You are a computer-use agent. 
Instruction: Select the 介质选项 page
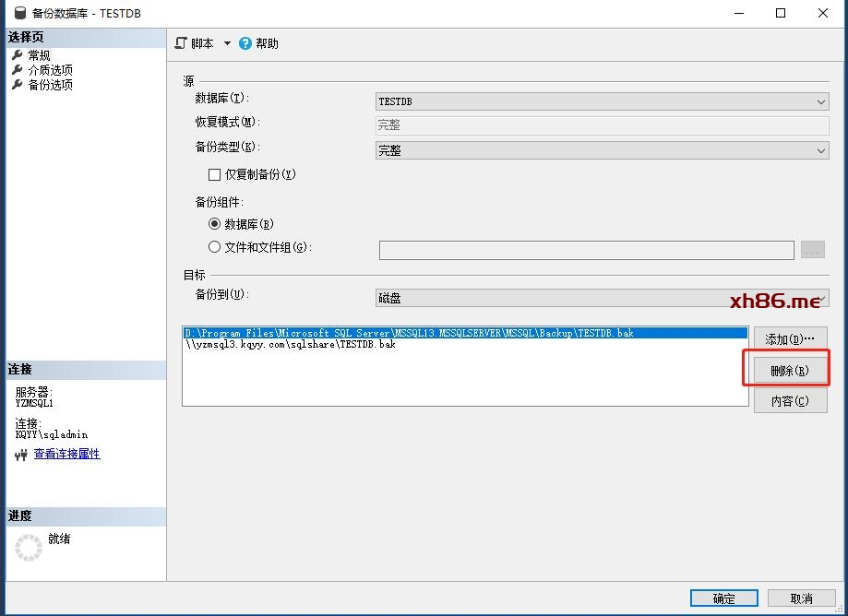[50, 70]
